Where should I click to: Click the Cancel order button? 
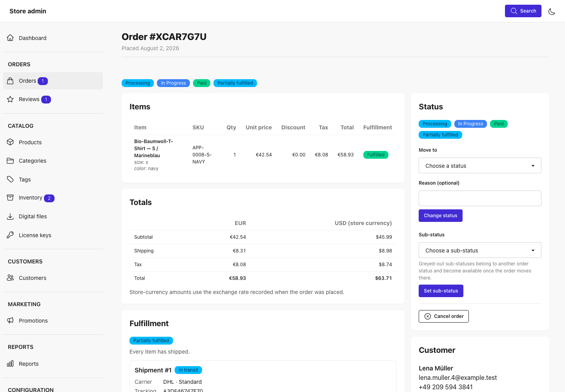[444, 316]
